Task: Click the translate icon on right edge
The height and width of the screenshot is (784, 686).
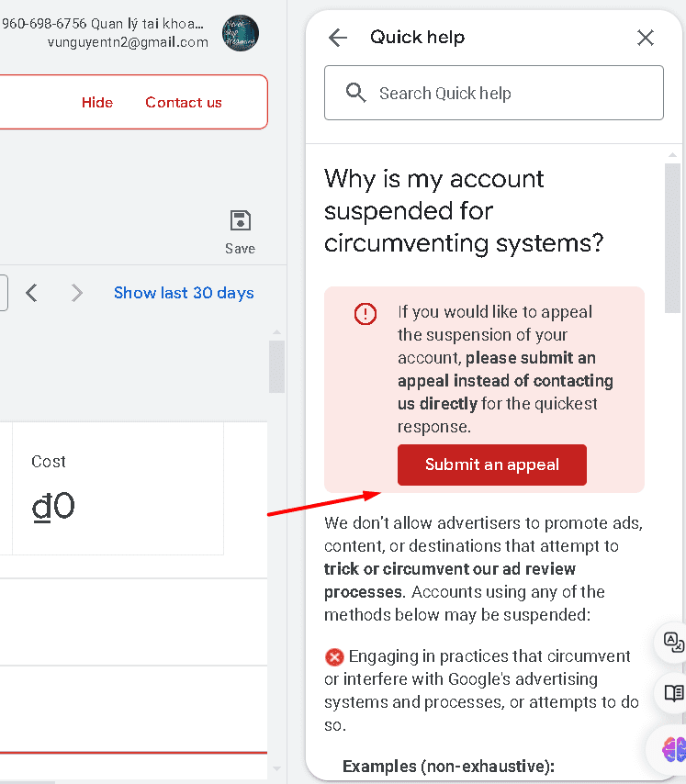Action: click(x=673, y=642)
